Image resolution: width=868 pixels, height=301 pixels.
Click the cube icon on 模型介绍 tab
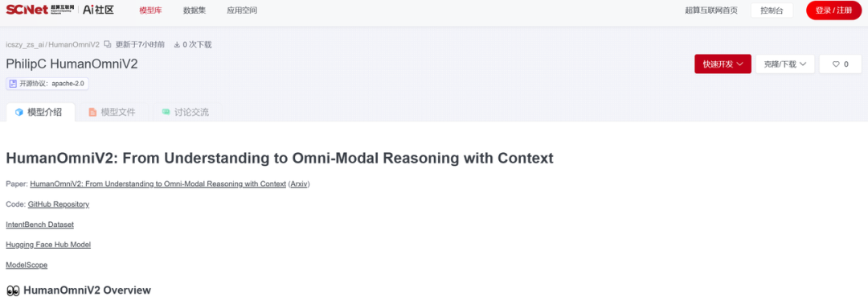(19, 112)
